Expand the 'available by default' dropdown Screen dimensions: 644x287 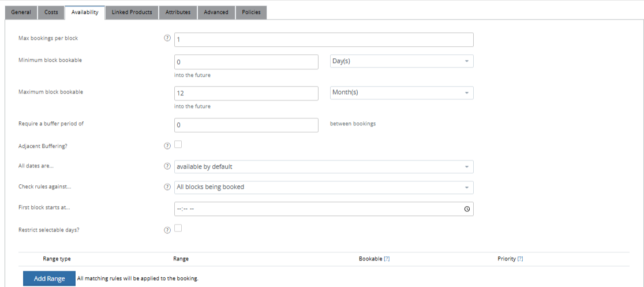323,167
